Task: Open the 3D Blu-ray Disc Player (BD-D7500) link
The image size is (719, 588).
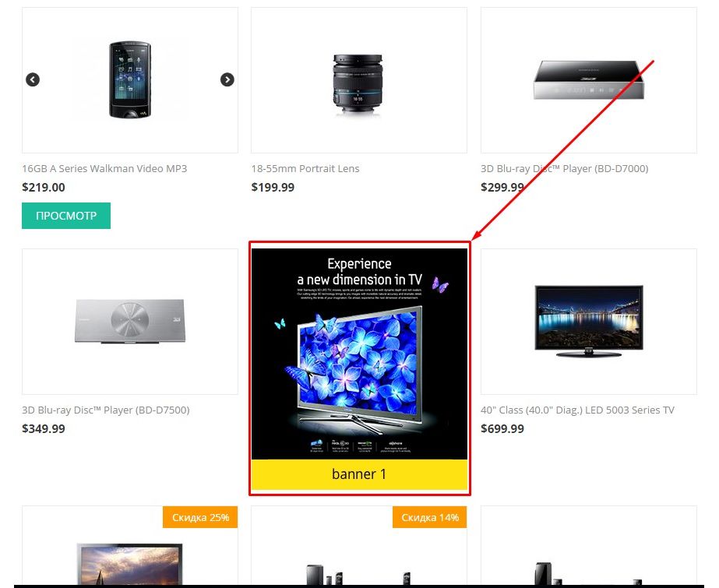Action: coord(106,410)
